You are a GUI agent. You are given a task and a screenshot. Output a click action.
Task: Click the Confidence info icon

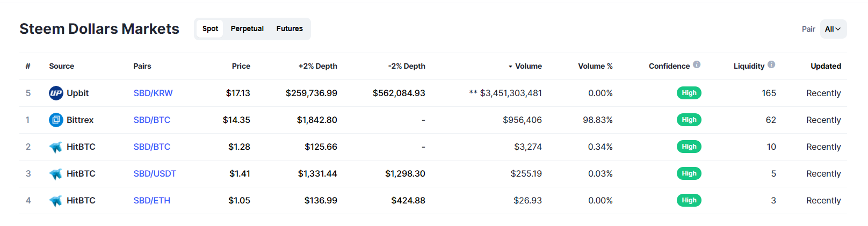(x=697, y=64)
